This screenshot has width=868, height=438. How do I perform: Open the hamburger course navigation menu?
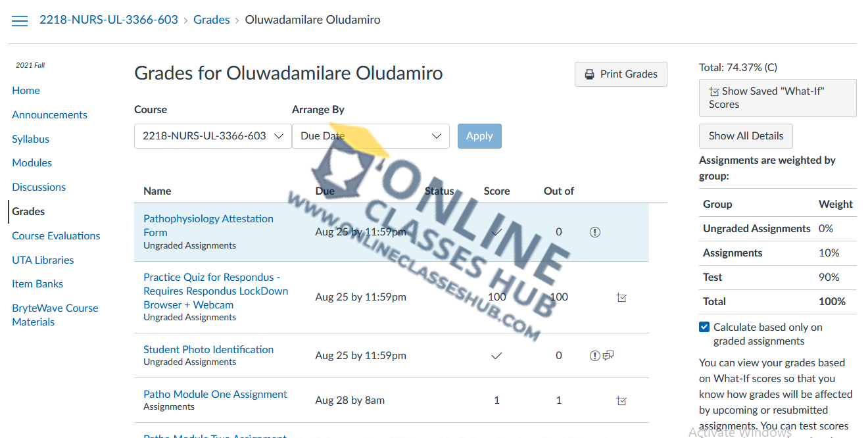point(20,21)
